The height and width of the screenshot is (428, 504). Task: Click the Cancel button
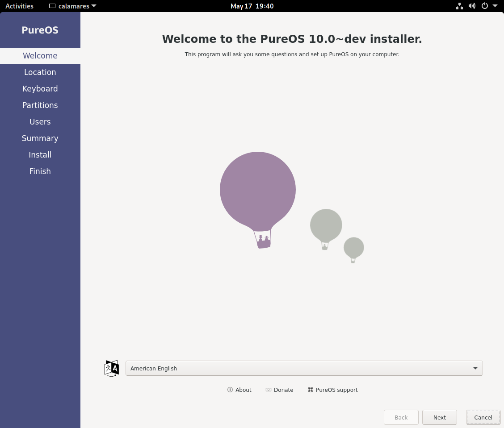[x=483, y=417]
